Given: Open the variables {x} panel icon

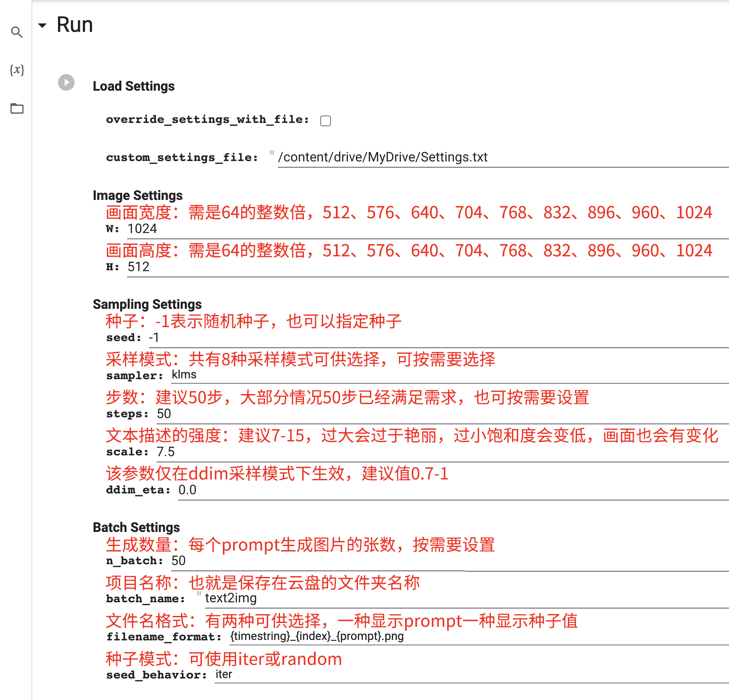Looking at the screenshot, I should (x=17, y=70).
